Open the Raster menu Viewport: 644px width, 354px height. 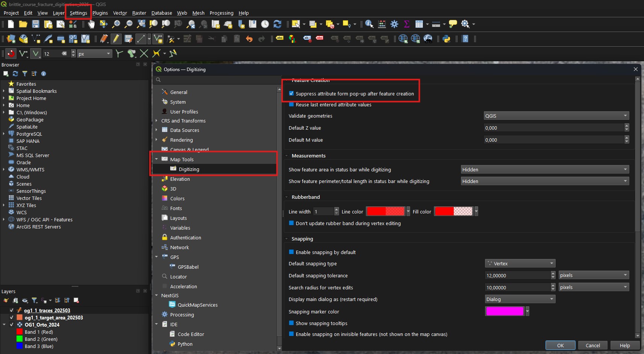[x=139, y=13]
